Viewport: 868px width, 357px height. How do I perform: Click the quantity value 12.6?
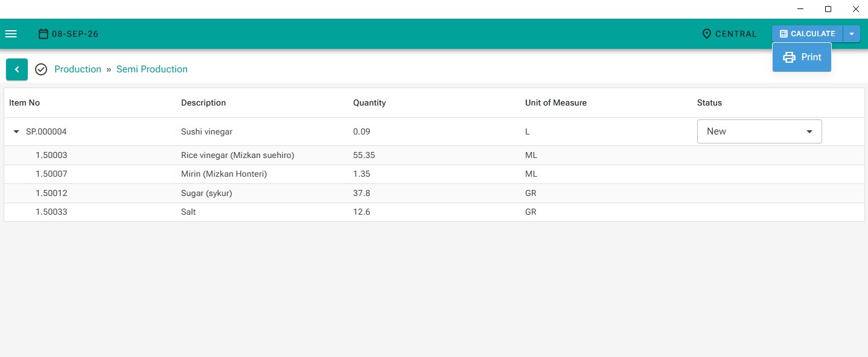pyautogui.click(x=362, y=212)
